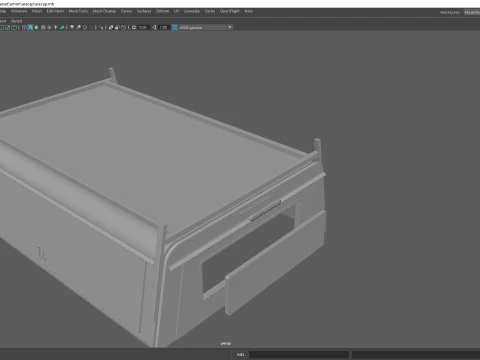Toggle Textured display icon

click(x=49, y=27)
